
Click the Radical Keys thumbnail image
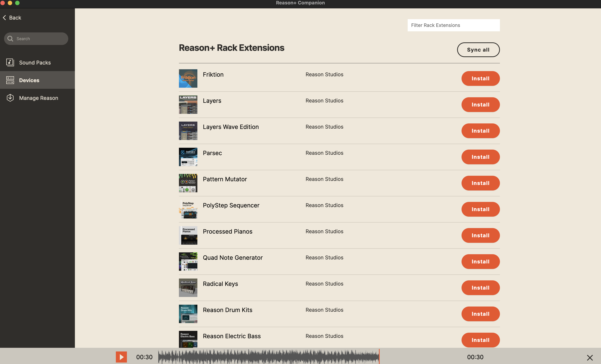[188, 288]
